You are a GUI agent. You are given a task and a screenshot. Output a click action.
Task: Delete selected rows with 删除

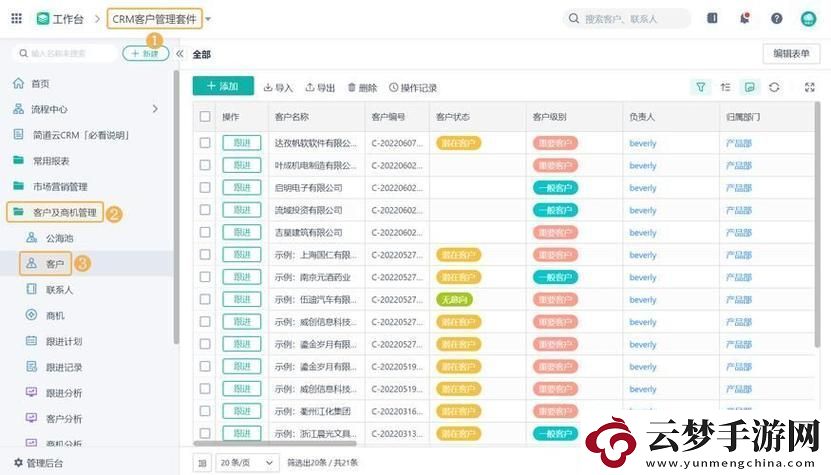click(x=363, y=87)
